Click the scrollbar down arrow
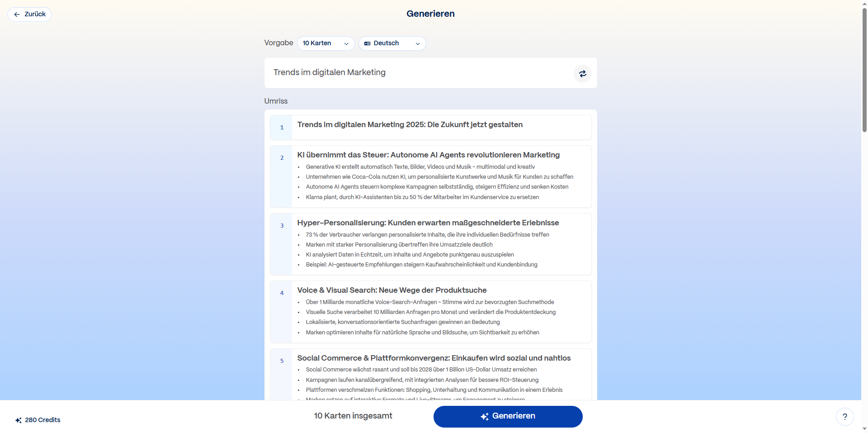The height and width of the screenshot is (433, 868). click(x=864, y=429)
